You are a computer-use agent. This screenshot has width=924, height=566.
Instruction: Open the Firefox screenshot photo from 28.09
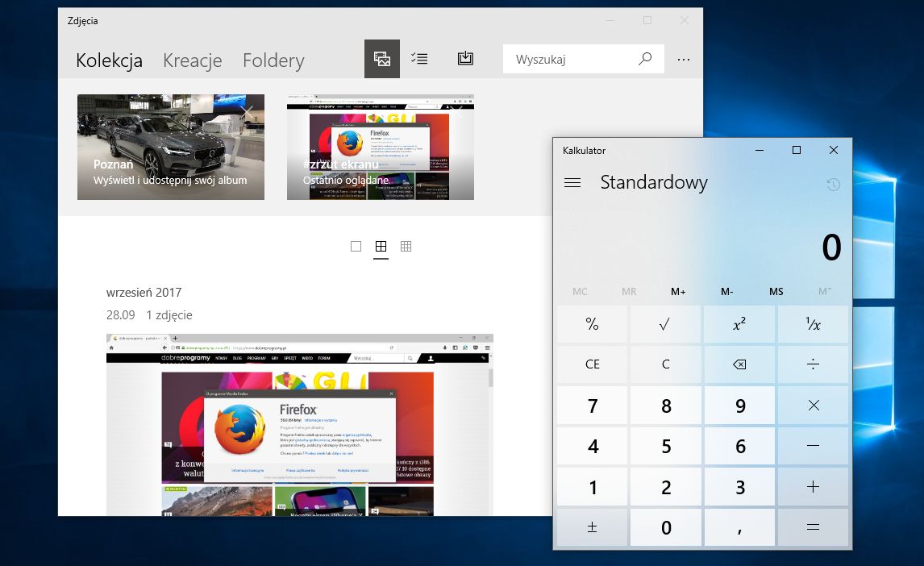(x=299, y=425)
